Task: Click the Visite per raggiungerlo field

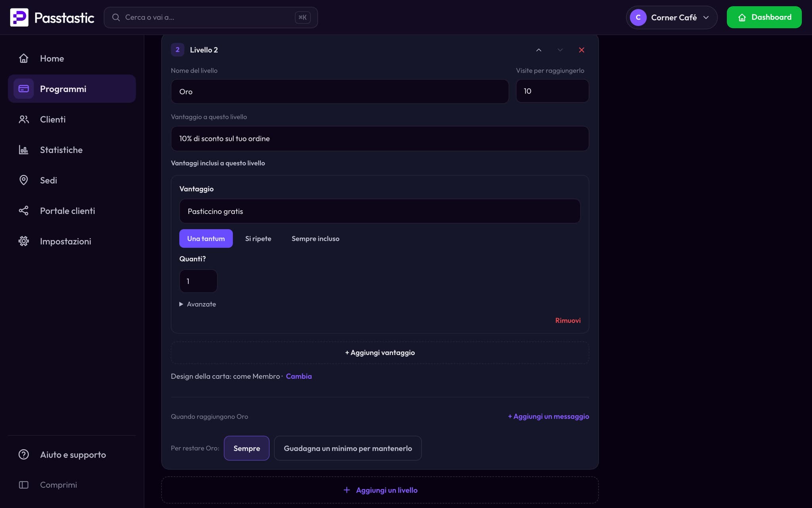Action: [552, 91]
